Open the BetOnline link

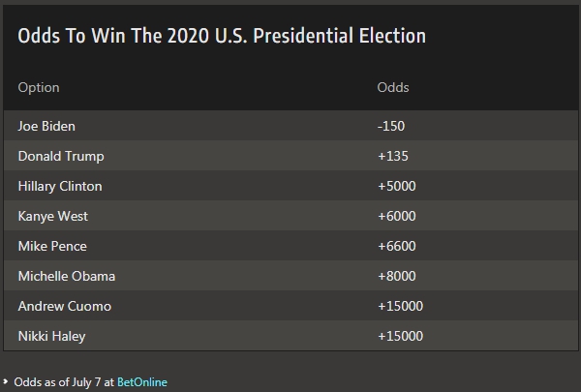tap(142, 382)
